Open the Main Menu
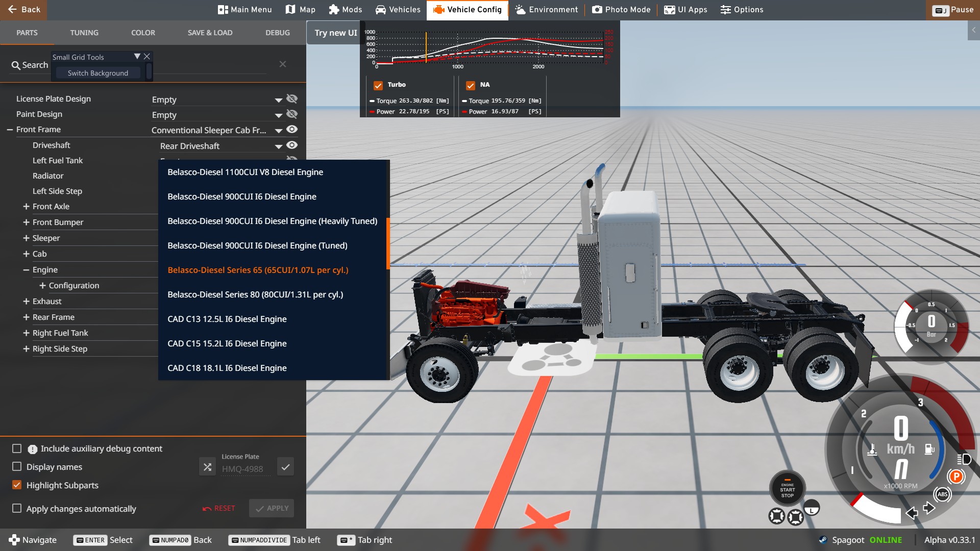Image resolution: width=980 pixels, height=551 pixels. [244, 10]
